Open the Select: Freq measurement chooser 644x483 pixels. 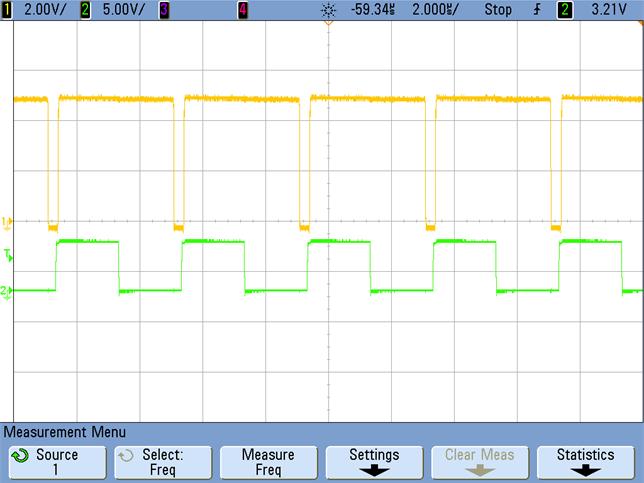(162, 462)
